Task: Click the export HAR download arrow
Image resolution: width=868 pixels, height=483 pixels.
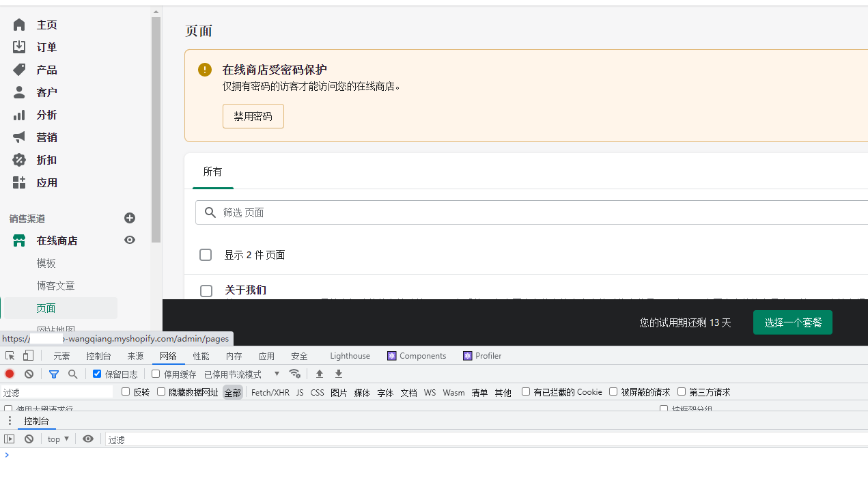Action: pyautogui.click(x=339, y=374)
